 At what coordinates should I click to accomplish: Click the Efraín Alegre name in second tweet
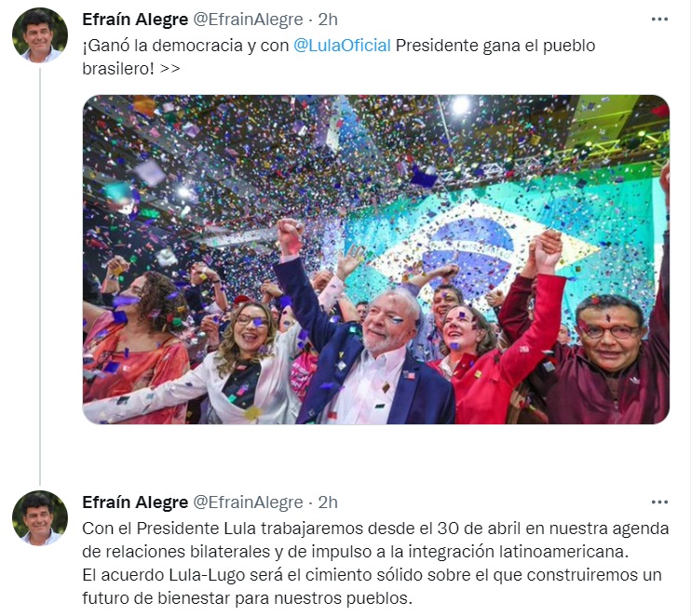point(135,502)
